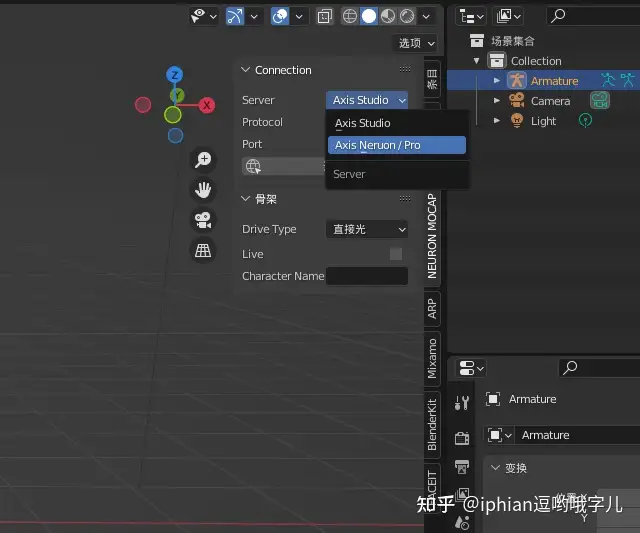Screen dimensions: 640x533
Task: Switch to material preview shading
Action: (388, 16)
